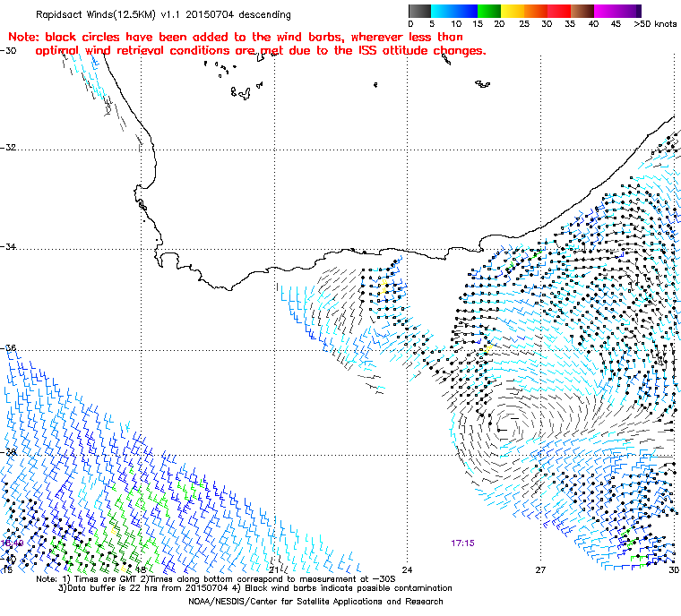
Task: Click the red note line mentioning ISS attitude changes
Action: click(261, 51)
